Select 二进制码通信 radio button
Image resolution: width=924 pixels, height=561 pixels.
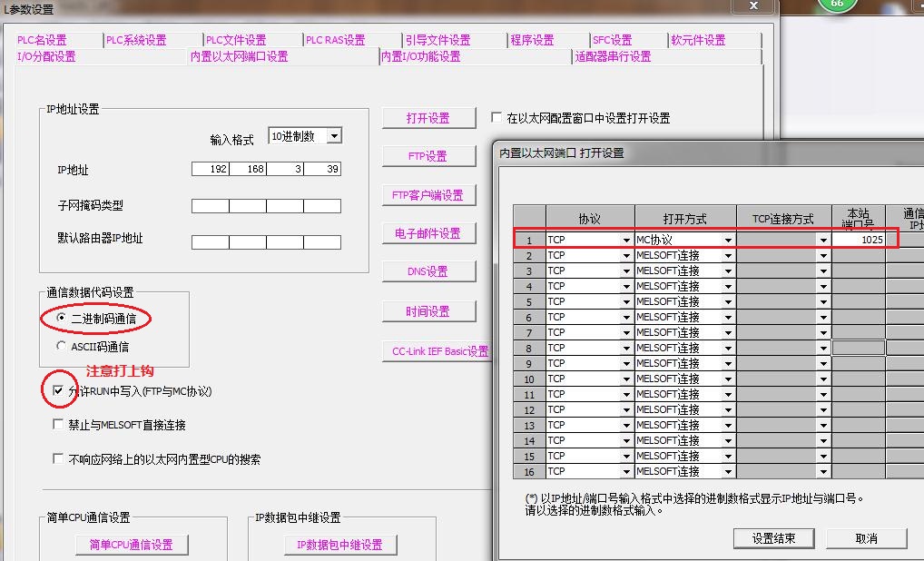tap(61, 319)
